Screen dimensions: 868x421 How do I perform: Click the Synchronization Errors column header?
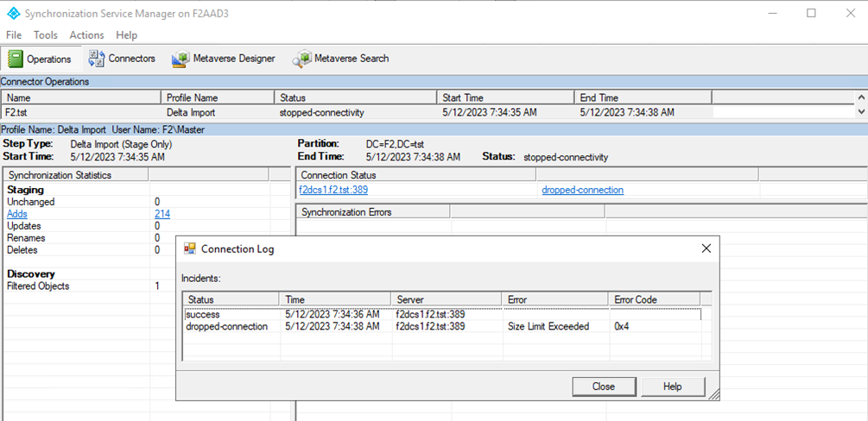point(373,212)
